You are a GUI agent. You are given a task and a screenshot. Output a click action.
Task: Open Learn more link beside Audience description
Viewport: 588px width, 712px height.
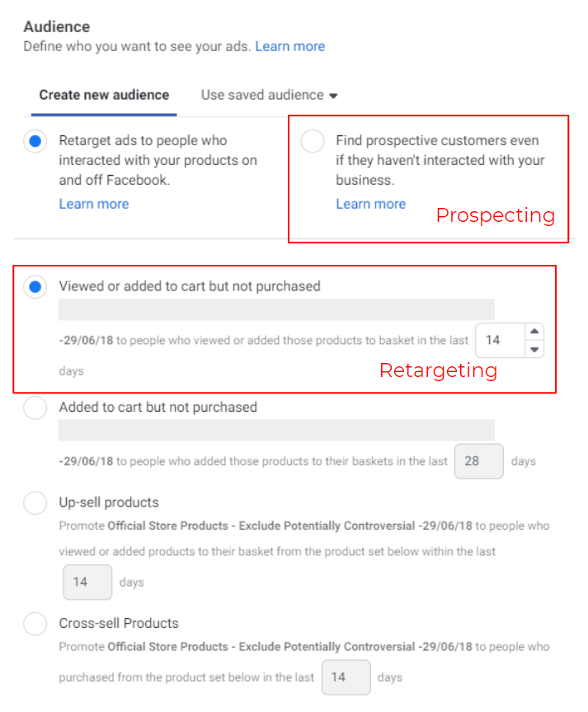289,46
